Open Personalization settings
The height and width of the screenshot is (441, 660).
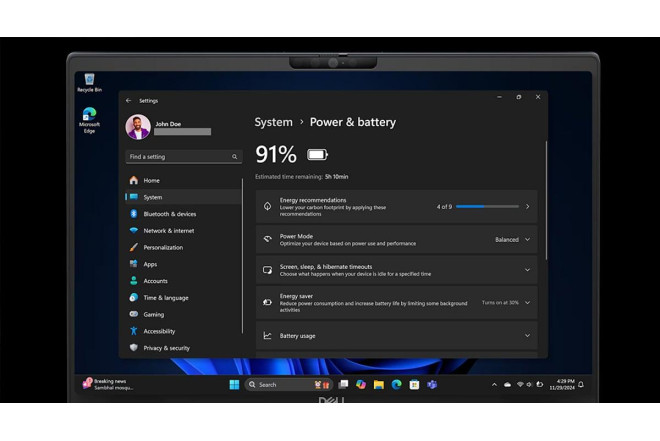pos(183,247)
